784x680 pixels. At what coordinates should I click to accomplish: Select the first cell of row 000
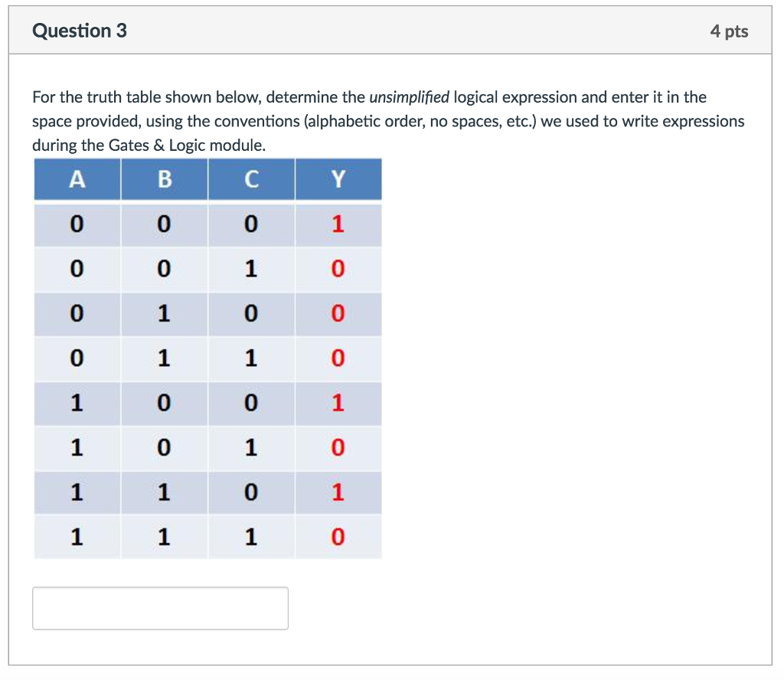(76, 224)
